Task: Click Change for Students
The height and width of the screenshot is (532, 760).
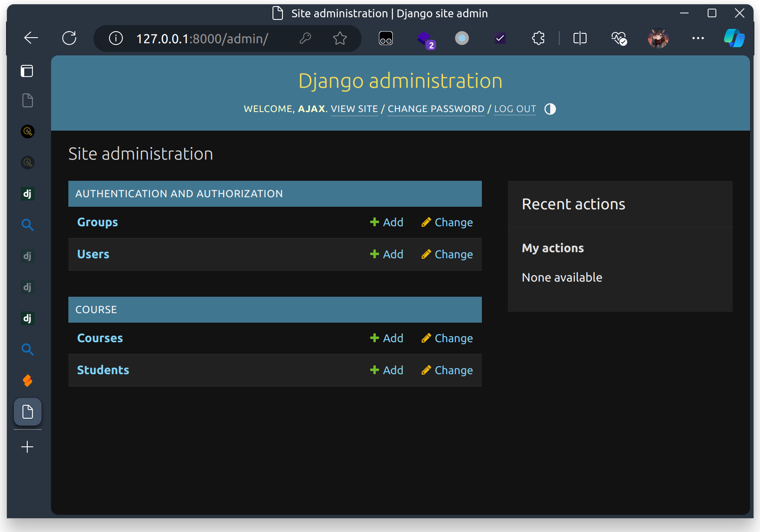Action: [x=447, y=370]
